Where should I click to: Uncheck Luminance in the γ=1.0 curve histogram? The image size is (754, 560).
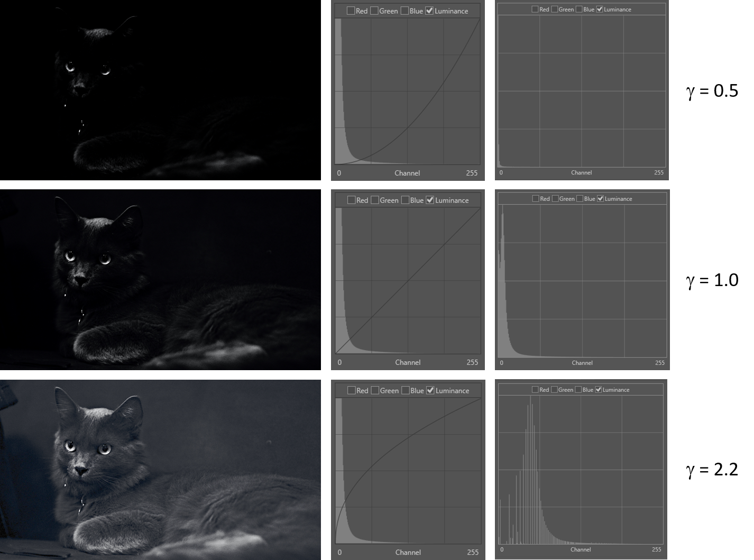[429, 200]
